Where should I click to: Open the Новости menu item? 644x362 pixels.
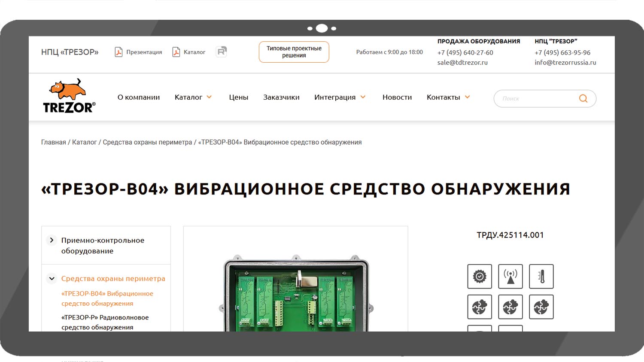(x=397, y=97)
